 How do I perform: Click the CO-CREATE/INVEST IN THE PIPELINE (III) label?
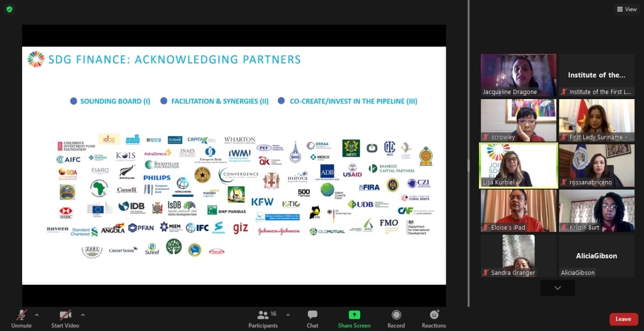tap(353, 101)
